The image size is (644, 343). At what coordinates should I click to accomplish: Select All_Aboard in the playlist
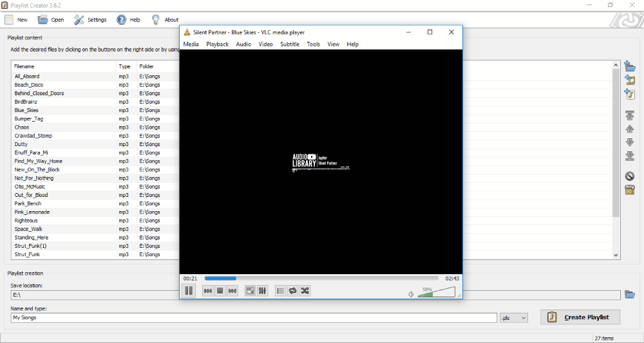tap(26, 77)
